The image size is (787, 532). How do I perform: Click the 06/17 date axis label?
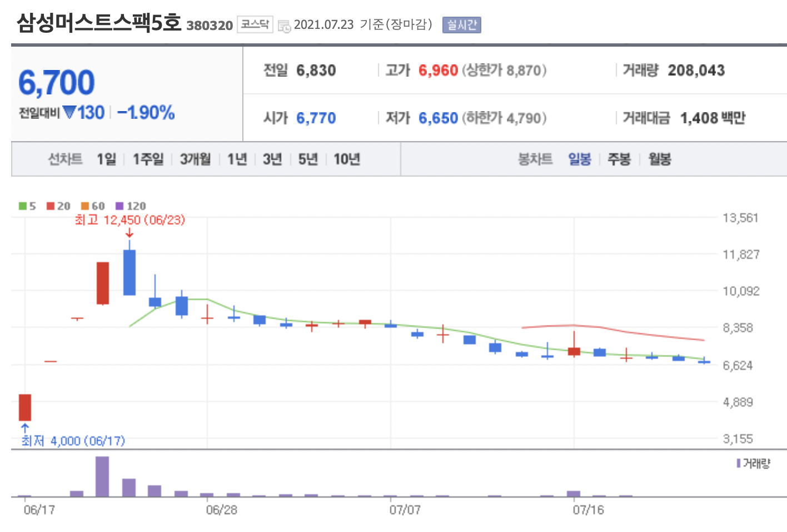39,510
